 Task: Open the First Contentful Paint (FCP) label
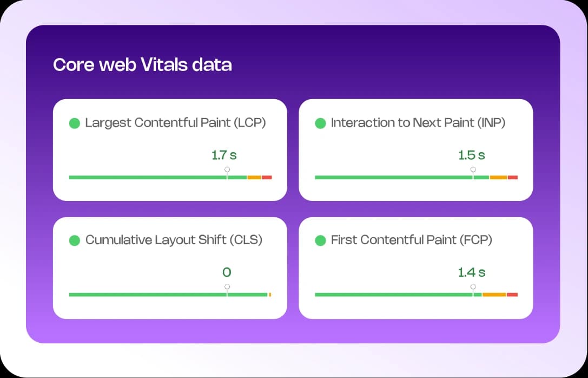pos(411,240)
